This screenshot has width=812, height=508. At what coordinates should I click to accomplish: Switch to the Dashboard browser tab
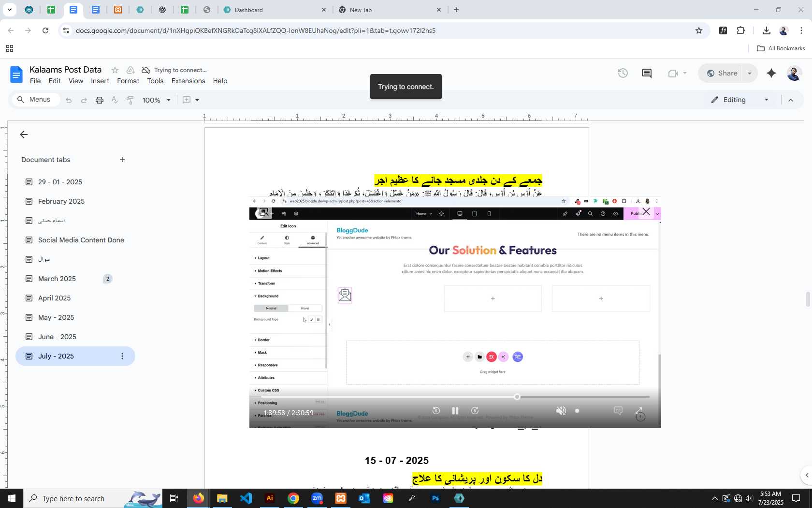coord(275,10)
